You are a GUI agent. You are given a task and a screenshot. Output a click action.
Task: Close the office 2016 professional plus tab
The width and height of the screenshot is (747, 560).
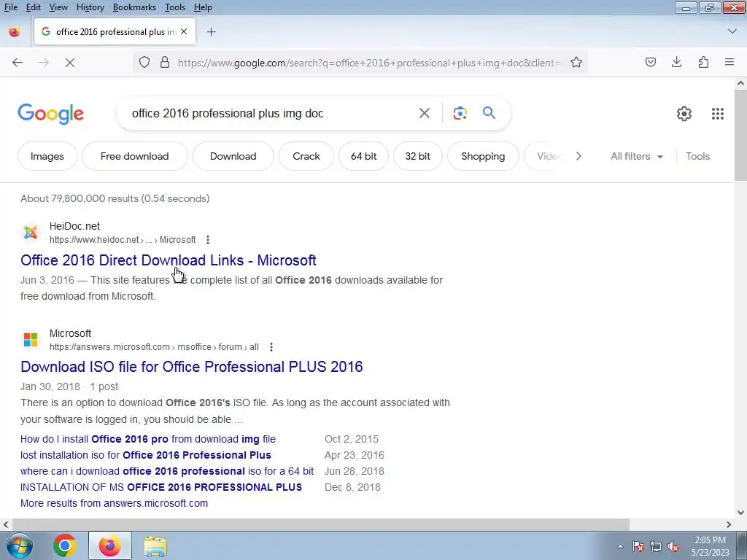pyautogui.click(x=184, y=31)
